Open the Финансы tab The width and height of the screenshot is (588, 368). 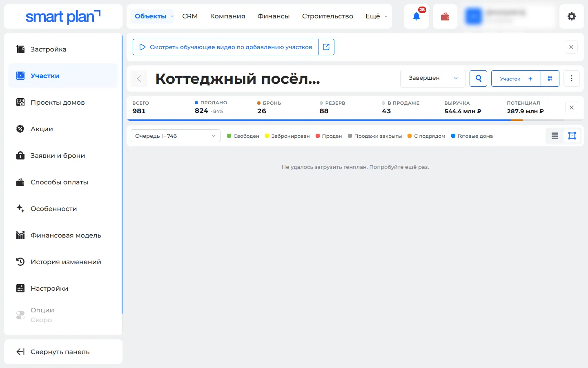pyautogui.click(x=274, y=16)
